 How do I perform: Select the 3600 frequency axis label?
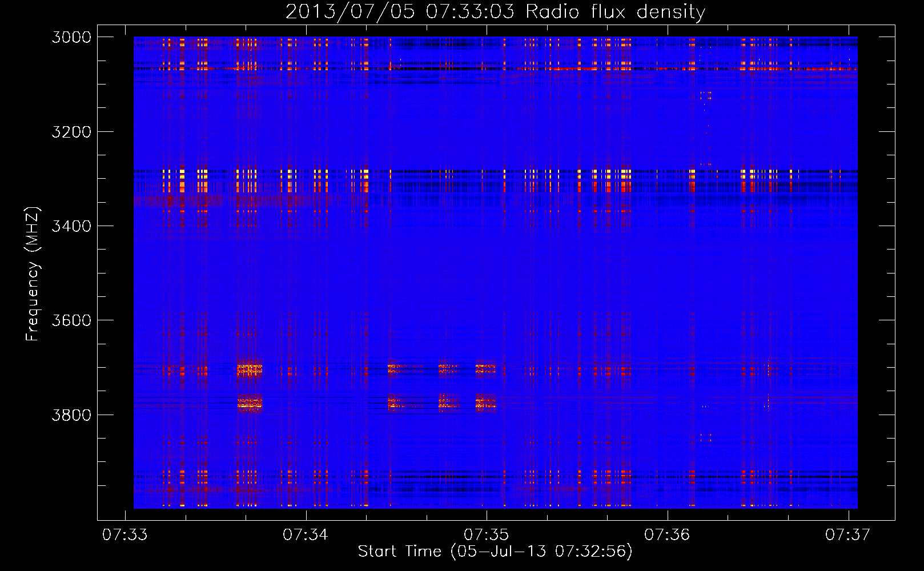71,320
